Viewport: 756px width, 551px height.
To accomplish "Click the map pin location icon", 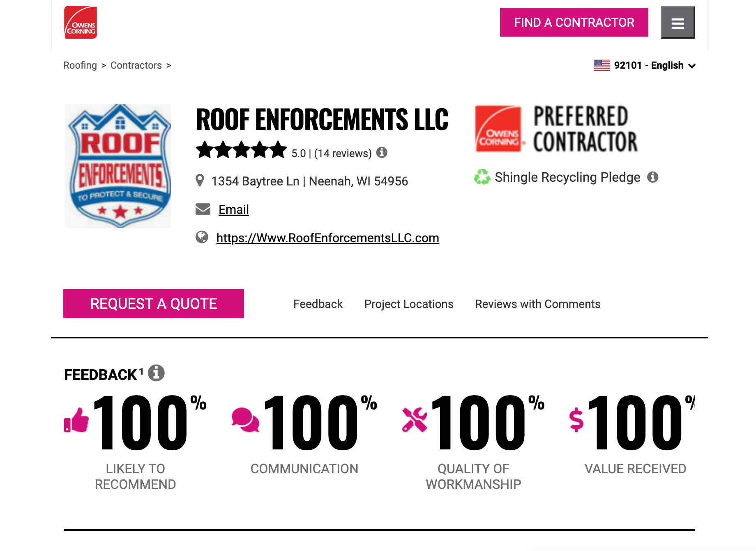I will click(200, 181).
